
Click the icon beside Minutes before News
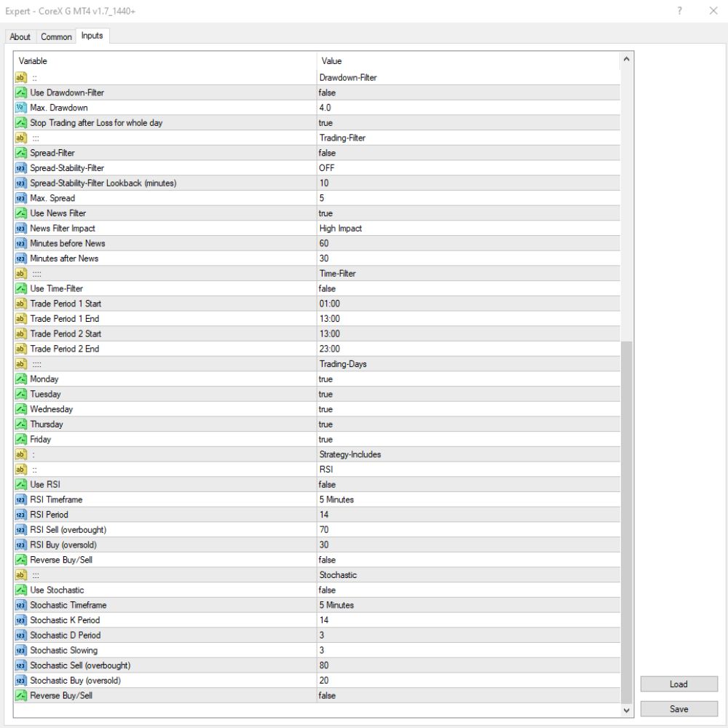pyautogui.click(x=21, y=243)
